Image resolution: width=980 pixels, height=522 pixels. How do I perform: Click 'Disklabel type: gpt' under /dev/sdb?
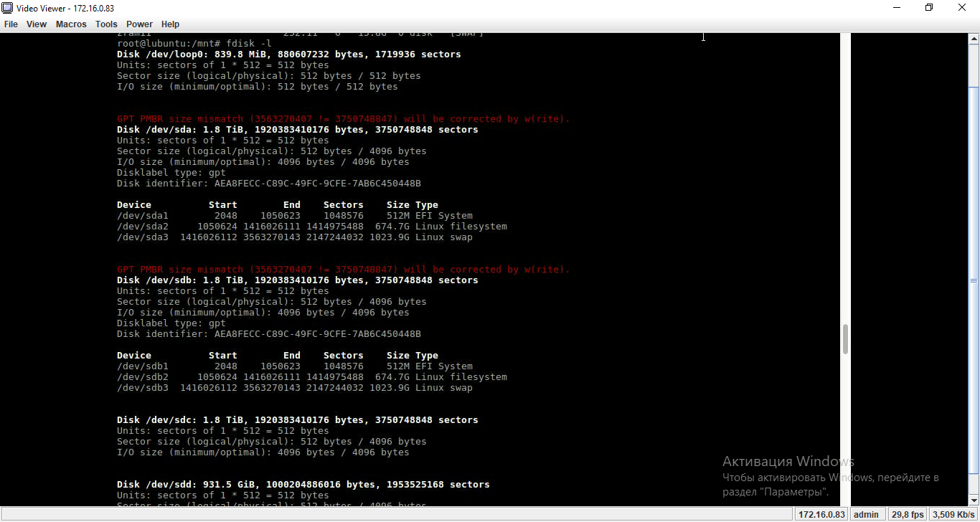pos(171,323)
